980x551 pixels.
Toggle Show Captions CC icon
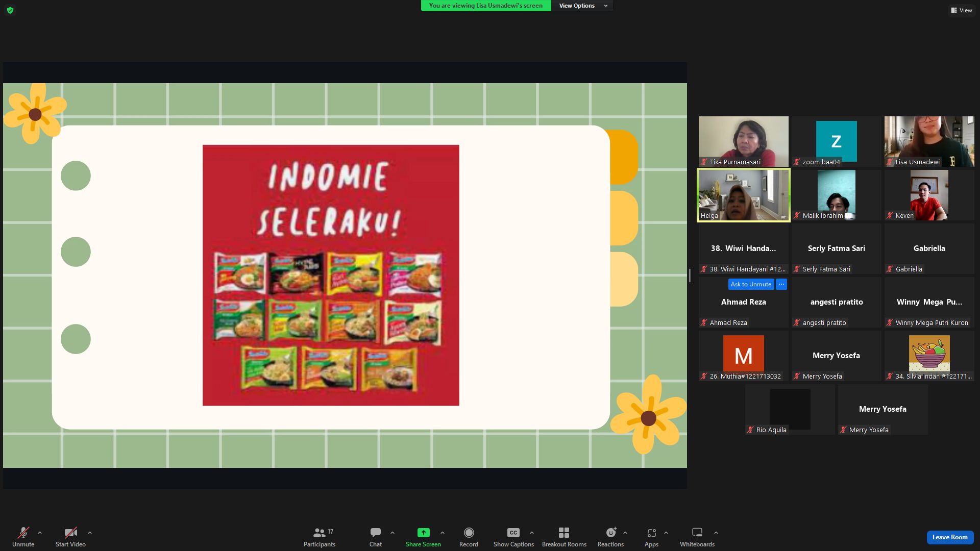(x=513, y=533)
